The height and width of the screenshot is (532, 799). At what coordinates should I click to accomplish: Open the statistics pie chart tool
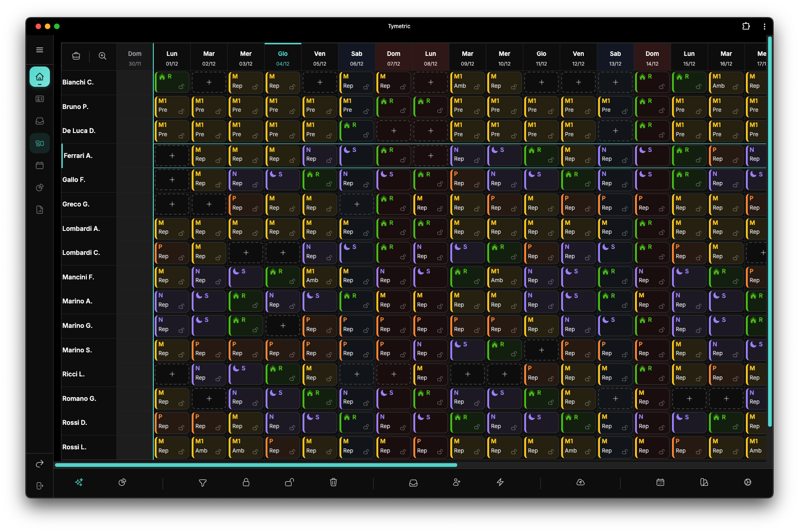click(122, 482)
